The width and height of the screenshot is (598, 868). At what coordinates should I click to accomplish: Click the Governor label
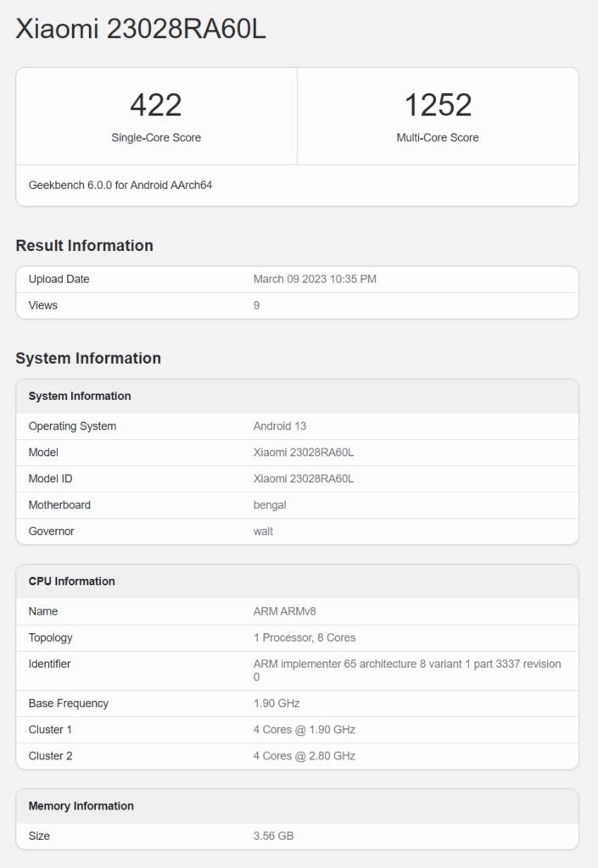click(x=51, y=531)
